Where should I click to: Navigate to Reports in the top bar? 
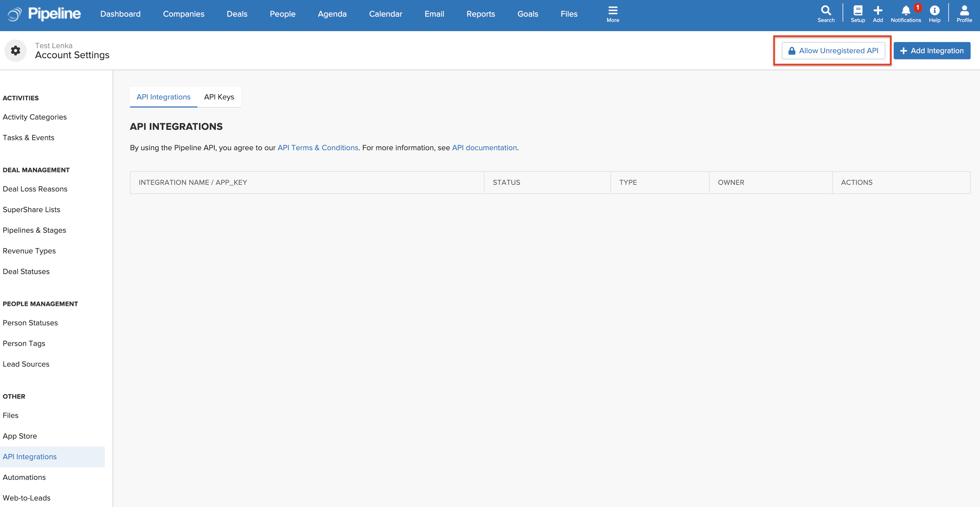[x=480, y=14]
